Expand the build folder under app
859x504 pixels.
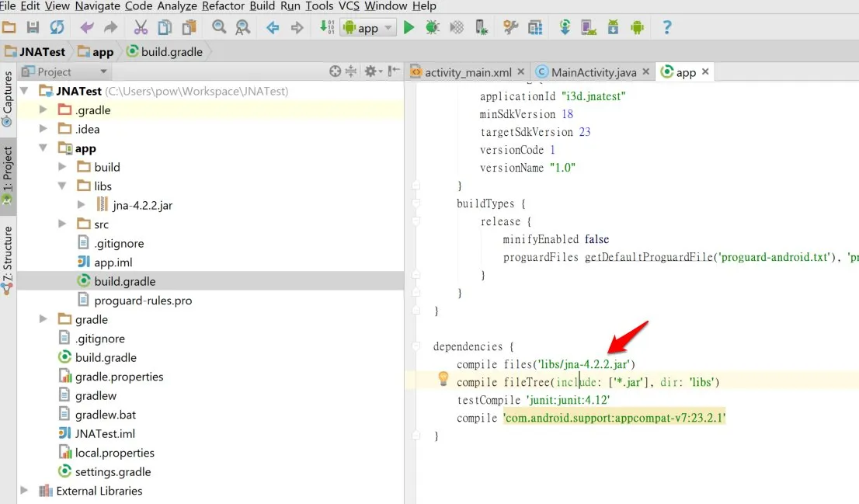tap(62, 166)
